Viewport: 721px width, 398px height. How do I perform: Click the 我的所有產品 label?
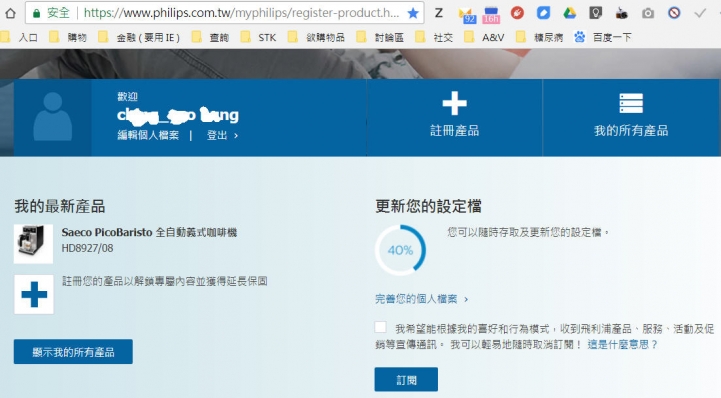(x=631, y=131)
